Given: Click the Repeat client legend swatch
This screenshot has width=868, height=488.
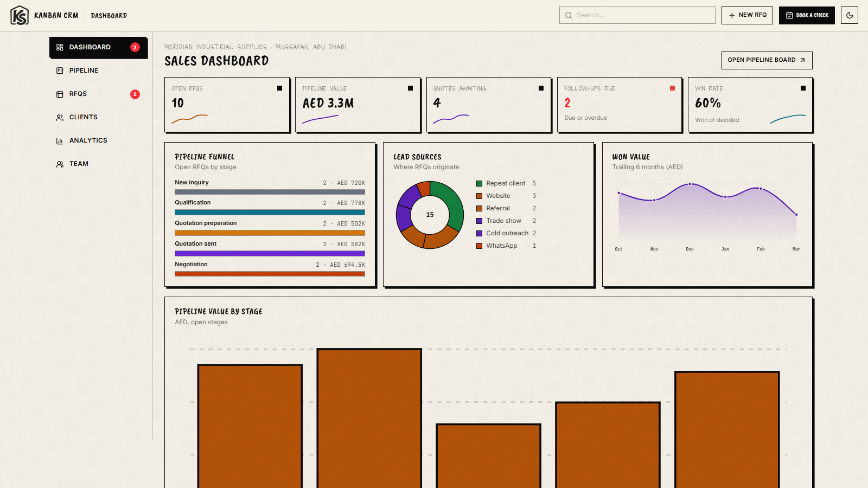Looking at the screenshot, I should point(480,183).
